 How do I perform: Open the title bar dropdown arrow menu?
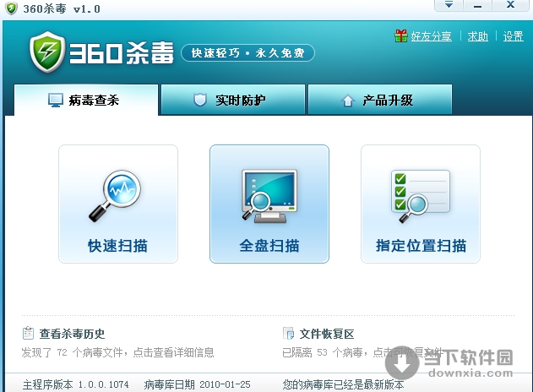pos(449,5)
